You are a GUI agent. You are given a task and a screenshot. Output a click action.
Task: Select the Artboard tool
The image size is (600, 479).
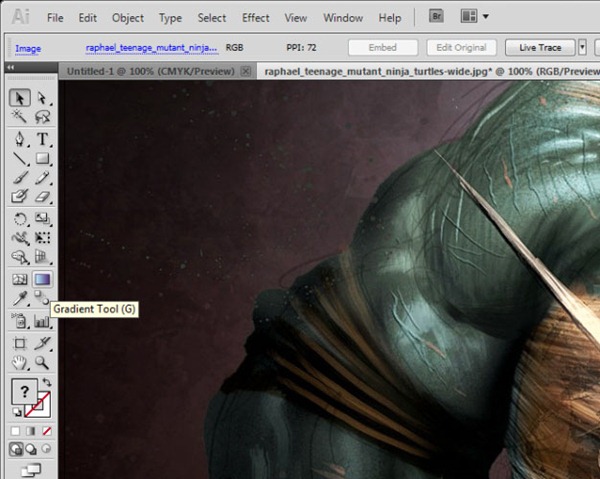[x=20, y=344]
